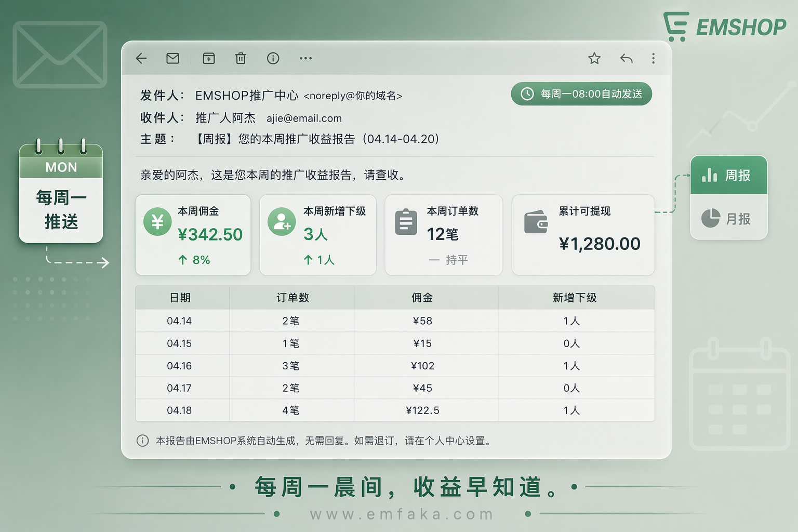Click the clipboard icon on 本周订单数 card
The image size is (798, 532).
click(x=406, y=221)
